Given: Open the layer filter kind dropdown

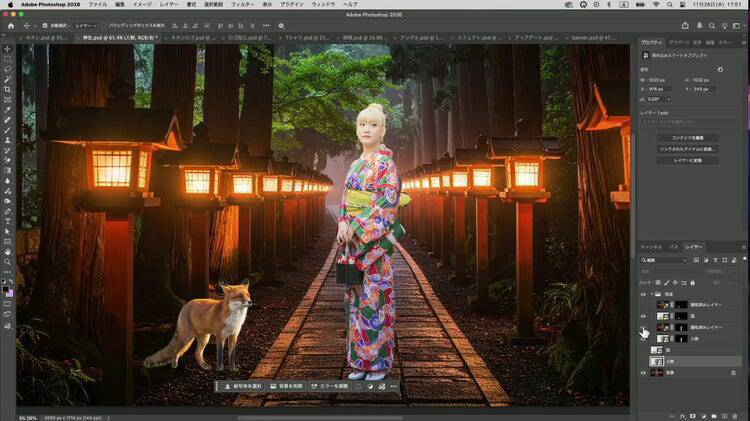Looking at the screenshot, I should pos(664,260).
